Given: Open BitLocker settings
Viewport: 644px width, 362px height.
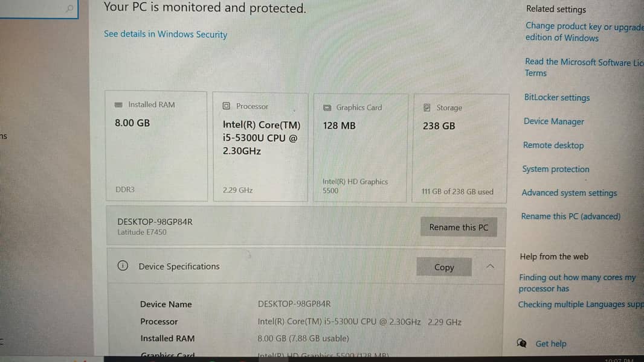Looking at the screenshot, I should click(556, 98).
